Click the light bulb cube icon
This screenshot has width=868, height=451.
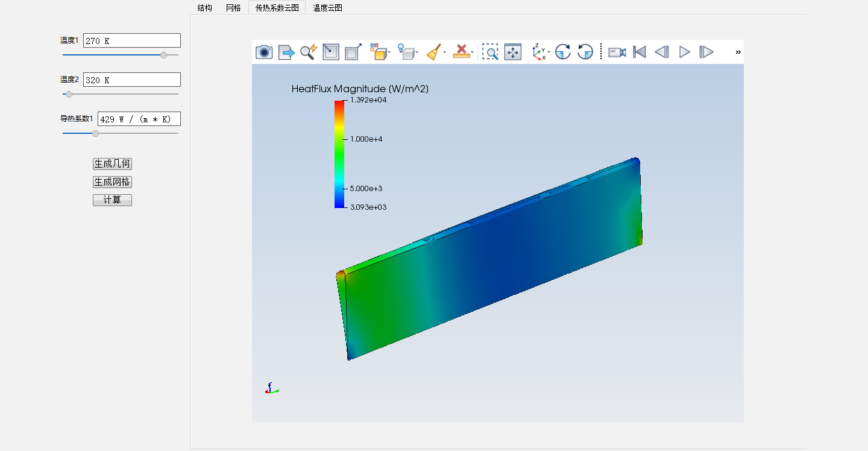click(x=406, y=52)
